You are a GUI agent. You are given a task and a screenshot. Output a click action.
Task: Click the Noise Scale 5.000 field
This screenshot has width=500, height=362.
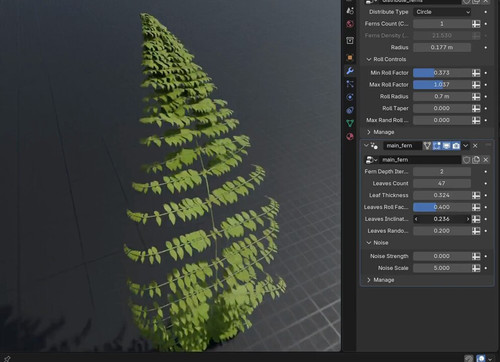click(442, 268)
